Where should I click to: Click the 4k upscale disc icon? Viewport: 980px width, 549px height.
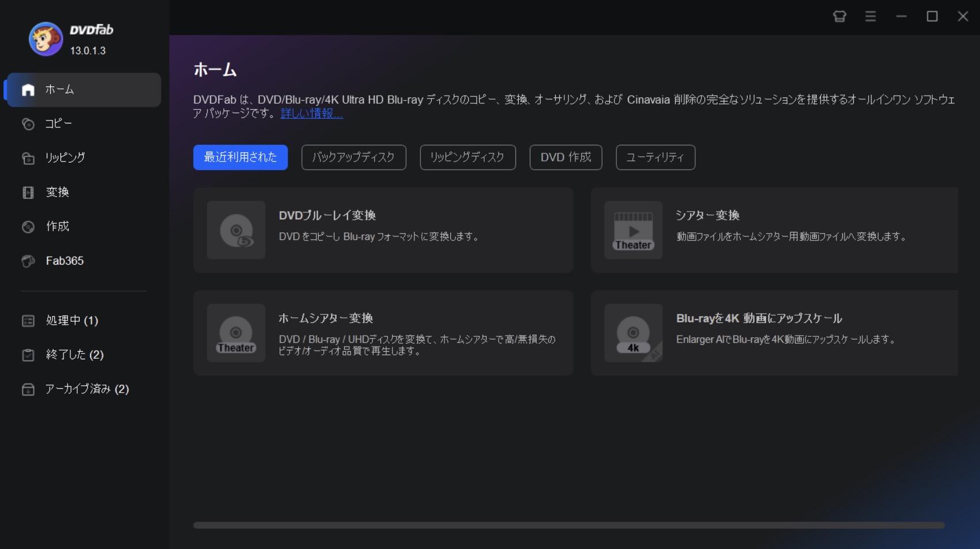pos(634,333)
